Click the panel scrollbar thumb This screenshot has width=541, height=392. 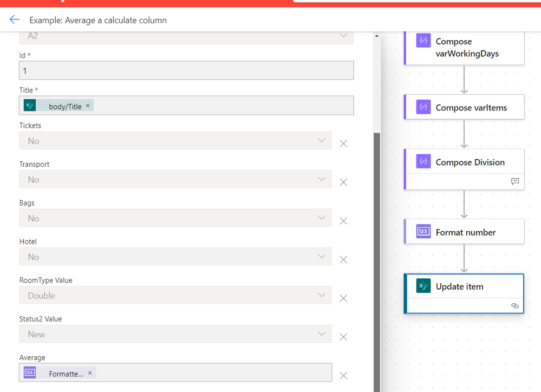(x=376, y=262)
